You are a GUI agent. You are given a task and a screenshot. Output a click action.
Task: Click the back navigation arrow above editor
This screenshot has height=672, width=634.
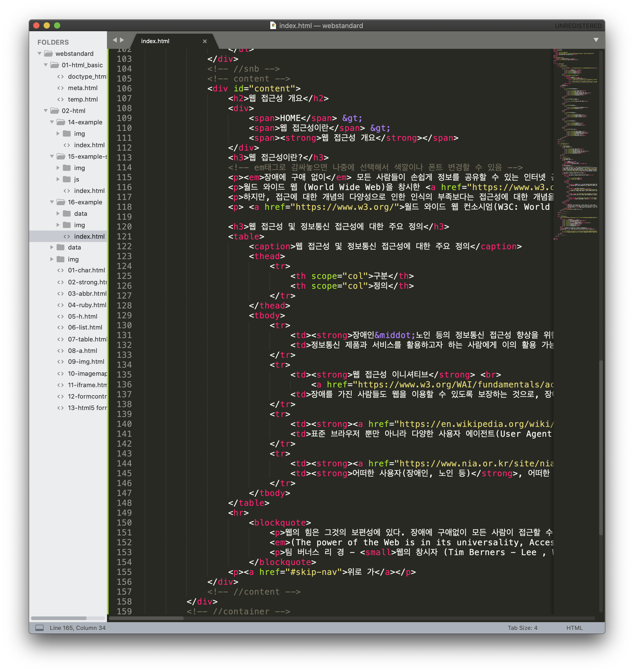coord(114,40)
